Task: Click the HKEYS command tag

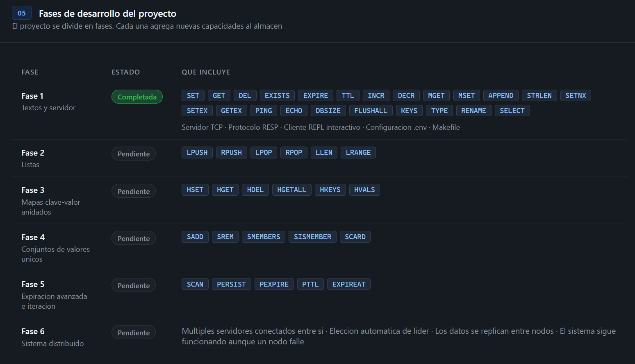Action: pos(330,190)
